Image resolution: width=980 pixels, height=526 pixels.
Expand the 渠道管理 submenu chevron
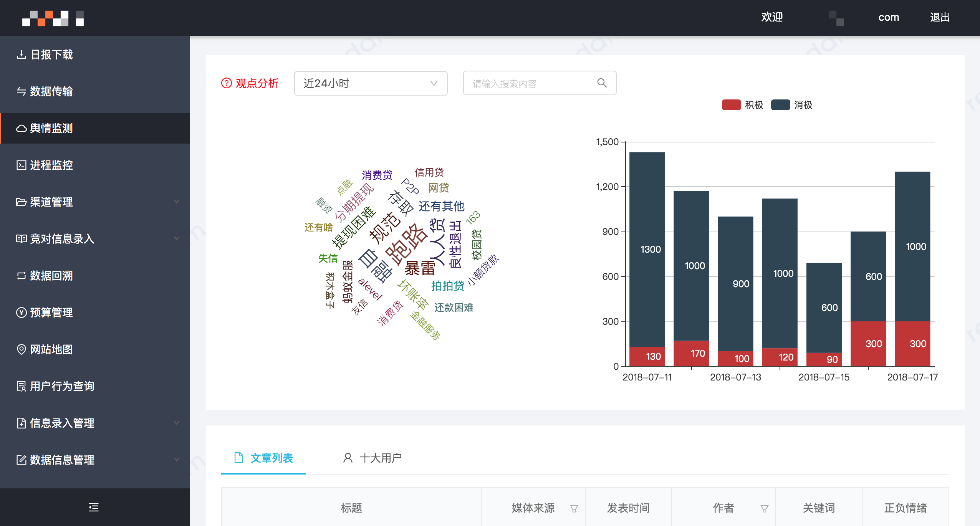point(177,202)
